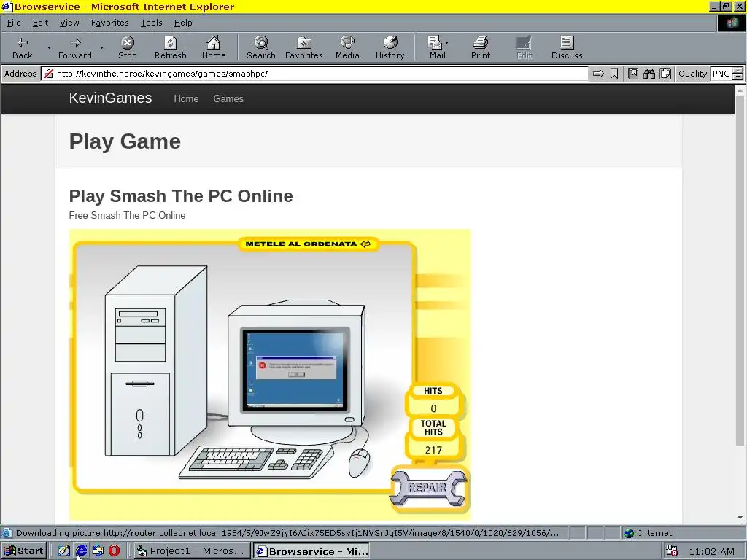Click the system tray icon beside the clock
The width and height of the screenshot is (747, 560).
[672, 551]
